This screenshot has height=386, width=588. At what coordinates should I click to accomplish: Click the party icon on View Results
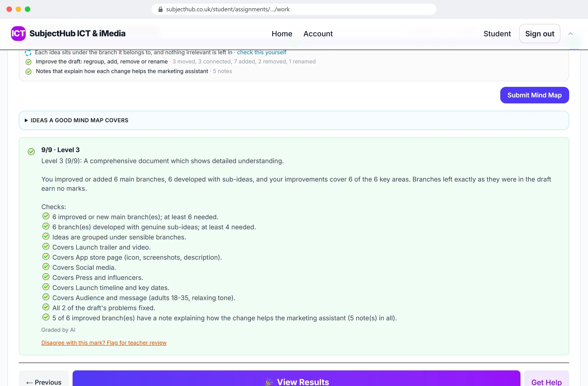click(x=269, y=382)
